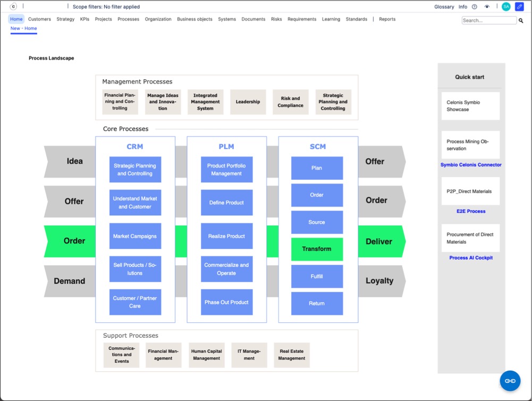Click the PLM column heading
The width and height of the screenshot is (532, 401).
(226, 147)
